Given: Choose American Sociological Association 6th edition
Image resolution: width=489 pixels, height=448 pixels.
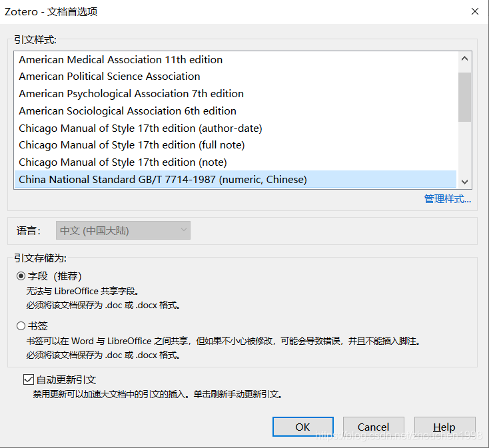Looking at the screenshot, I should pyautogui.click(x=235, y=111).
